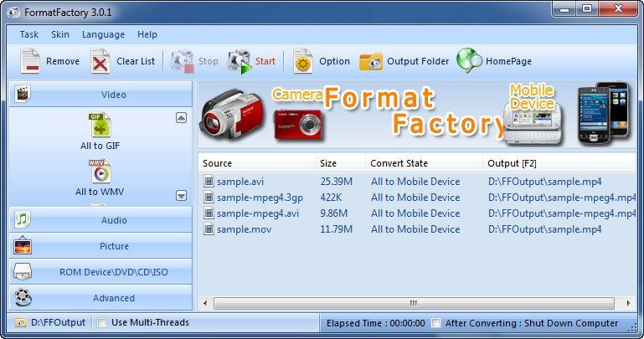Click the camcorder image in the banner
Viewport: 644px width, 339px height.
[233, 115]
